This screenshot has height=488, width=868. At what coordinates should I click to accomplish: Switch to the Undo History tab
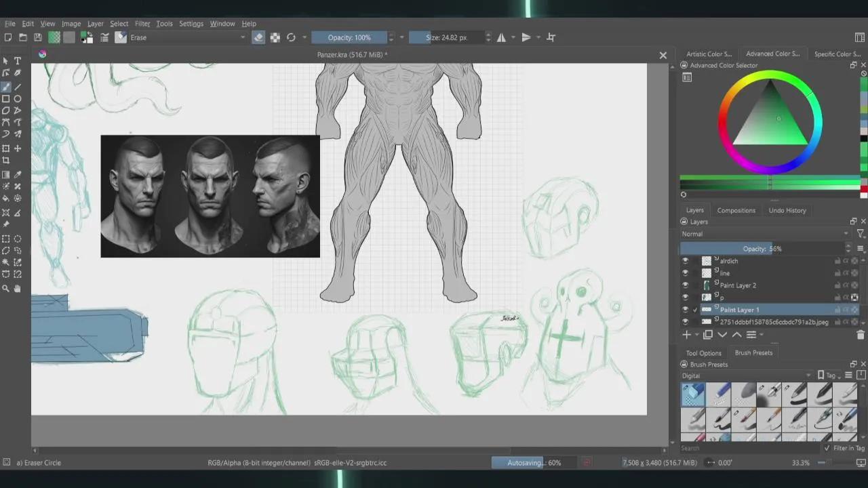pyautogui.click(x=787, y=210)
